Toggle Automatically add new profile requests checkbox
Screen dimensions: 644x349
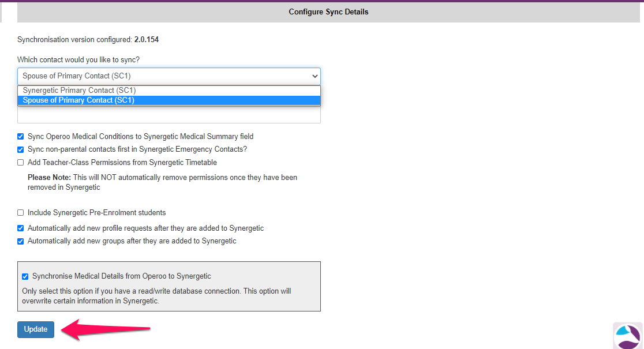click(21, 228)
